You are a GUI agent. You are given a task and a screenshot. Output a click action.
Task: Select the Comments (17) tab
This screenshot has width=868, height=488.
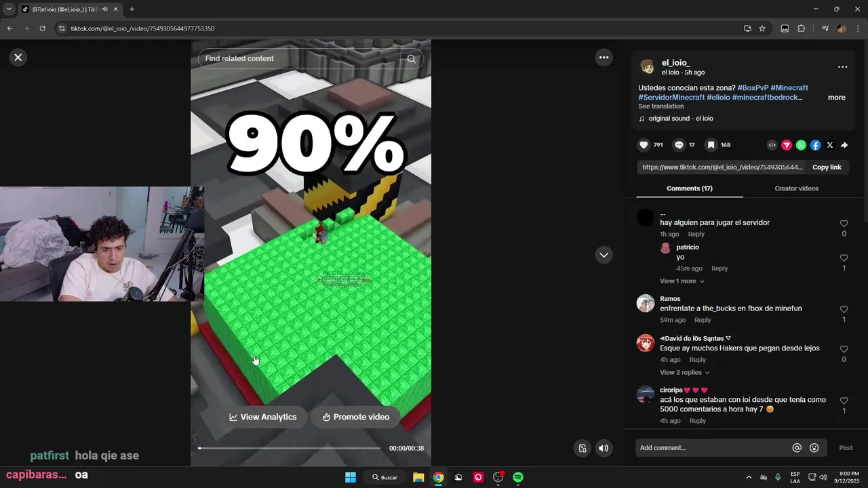(689, 188)
